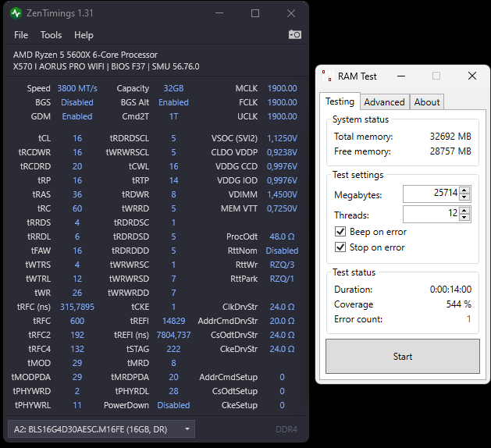
Task: Click the tWTRL value 12
Action: (77, 279)
